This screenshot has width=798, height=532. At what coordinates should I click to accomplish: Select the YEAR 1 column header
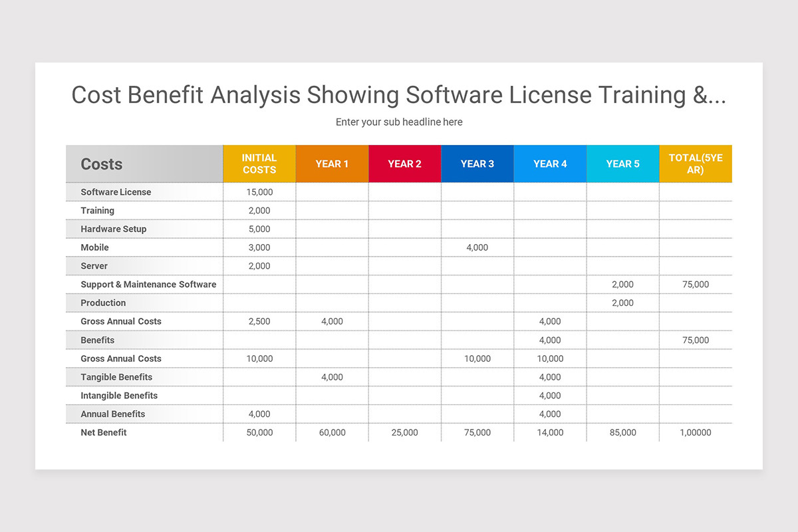pos(332,164)
